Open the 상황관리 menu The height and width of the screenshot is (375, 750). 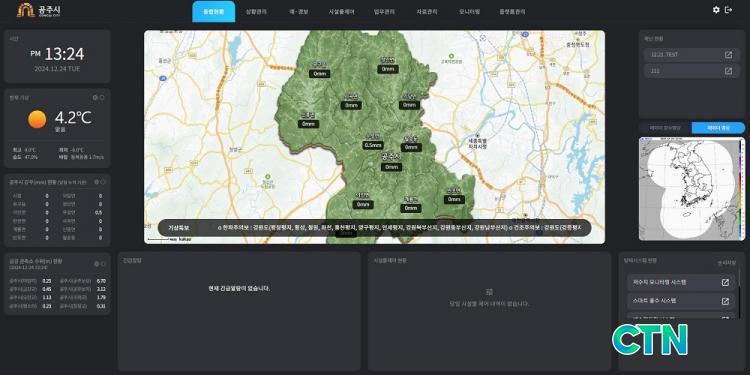click(x=256, y=12)
